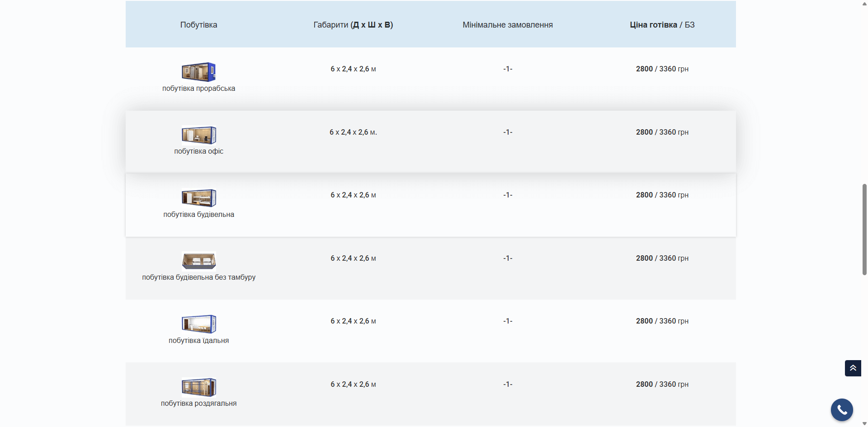
Task: Open the побутівка прорабська thumbnail image
Action: [198, 72]
